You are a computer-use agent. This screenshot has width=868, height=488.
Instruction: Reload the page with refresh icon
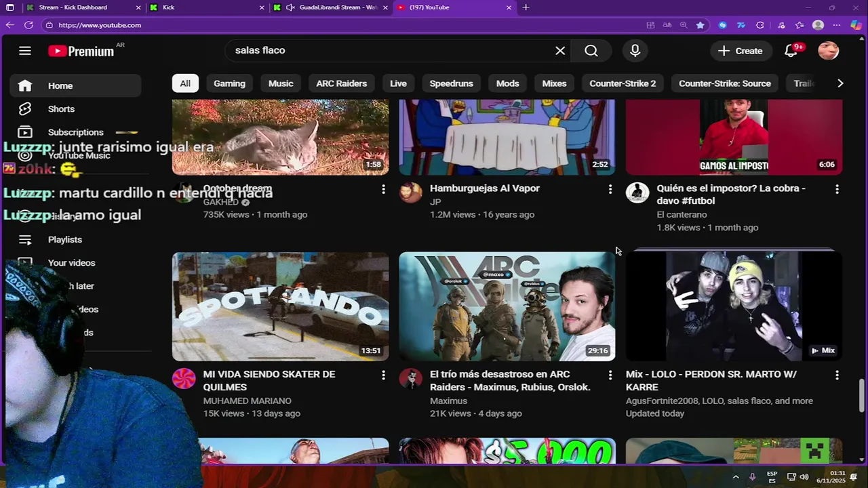click(x=28, y=25)
